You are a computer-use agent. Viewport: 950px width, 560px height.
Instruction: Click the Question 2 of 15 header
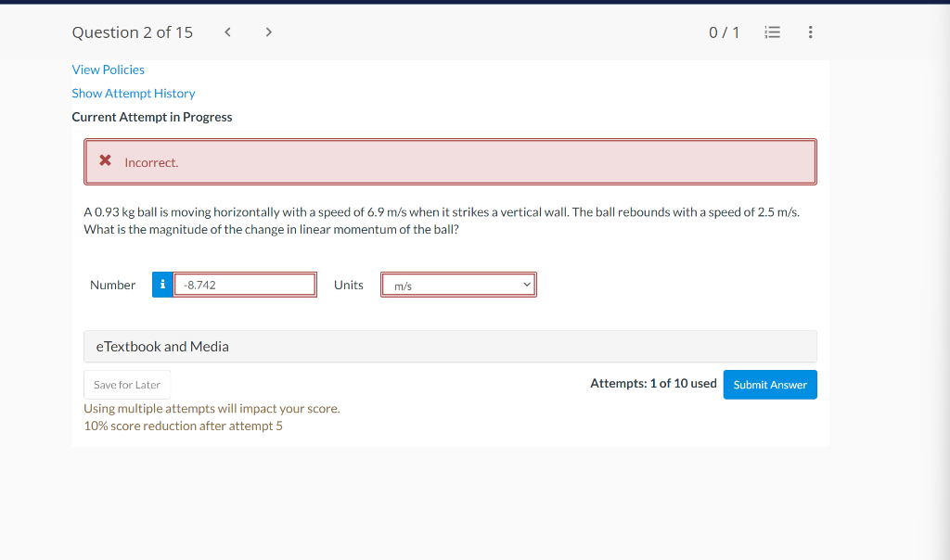click(132, 32)
